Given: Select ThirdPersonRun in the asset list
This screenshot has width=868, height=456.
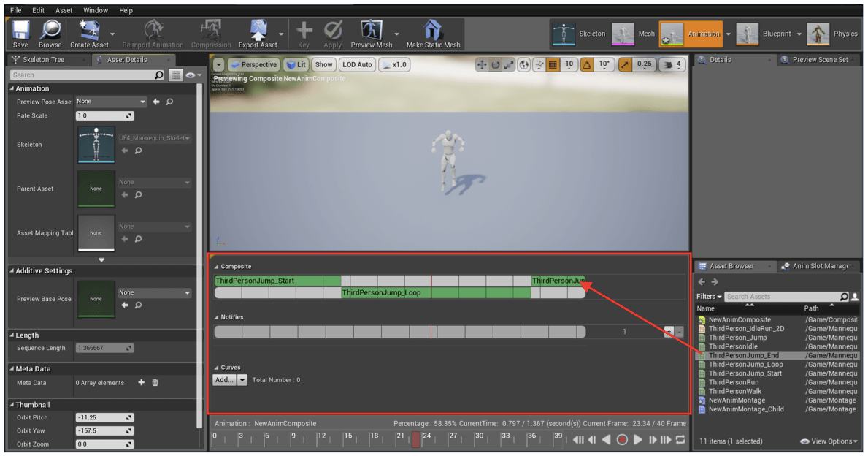Looking at the screenshot, I should pos(733,382).
